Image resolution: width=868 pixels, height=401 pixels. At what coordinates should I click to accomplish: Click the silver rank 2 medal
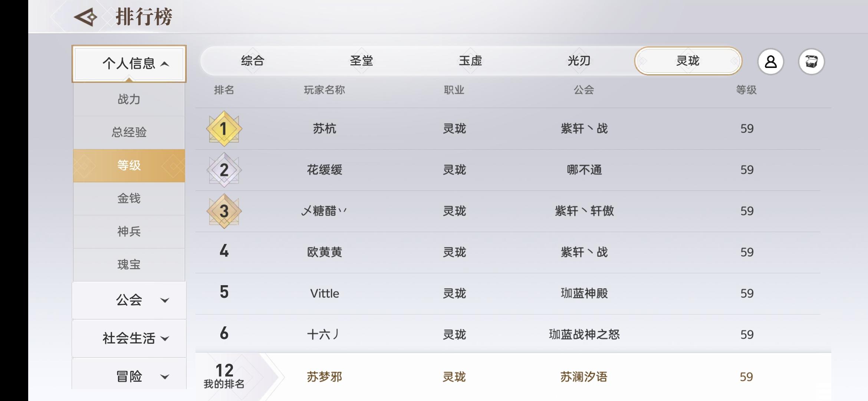(224, 170)
